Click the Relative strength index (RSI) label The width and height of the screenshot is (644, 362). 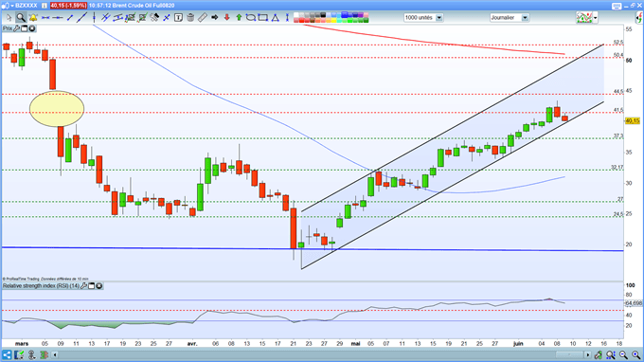click(41, 285)
